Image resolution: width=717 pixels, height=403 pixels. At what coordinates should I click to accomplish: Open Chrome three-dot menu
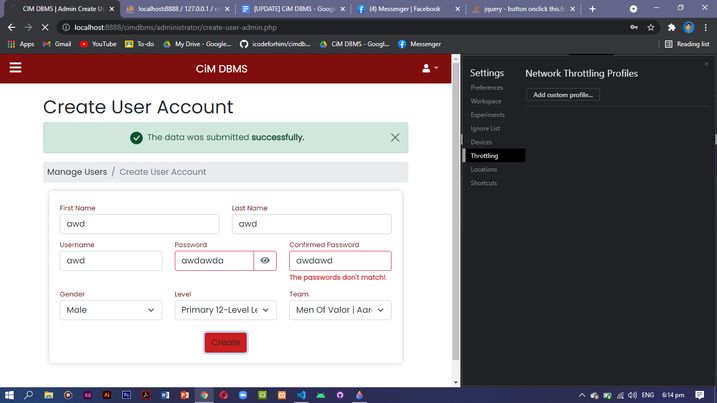pyautogui.click(x=706, y=27)
